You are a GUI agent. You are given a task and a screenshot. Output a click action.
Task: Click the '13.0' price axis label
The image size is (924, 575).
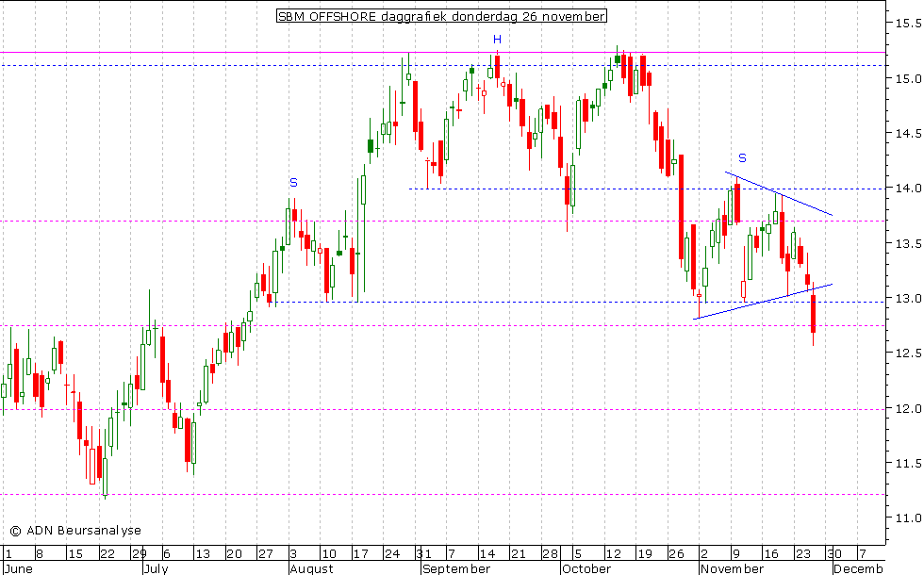(x=908, y=298)
